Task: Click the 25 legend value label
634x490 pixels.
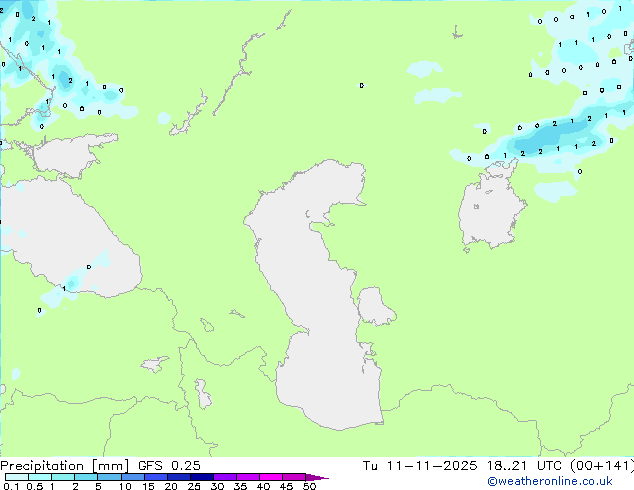Action: pos(194,486)
